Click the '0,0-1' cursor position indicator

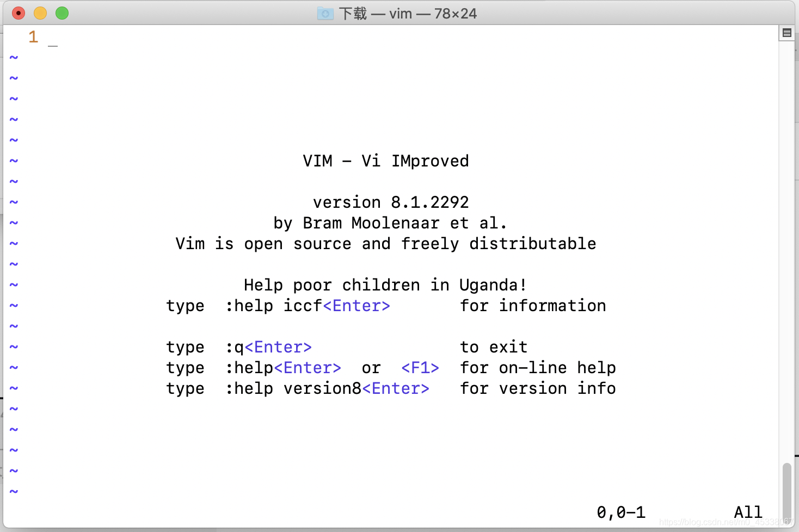tap(621, 512)
